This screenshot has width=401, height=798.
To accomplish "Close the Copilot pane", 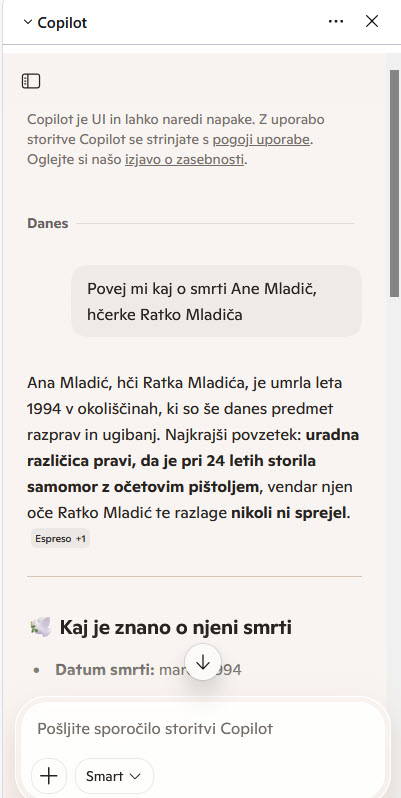I will 372,21.
